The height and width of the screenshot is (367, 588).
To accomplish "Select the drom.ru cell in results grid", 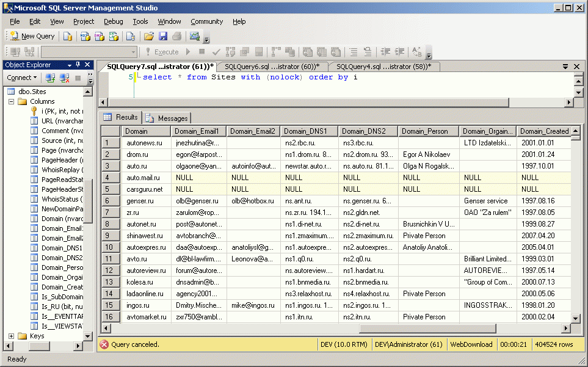I will [145, 154].
